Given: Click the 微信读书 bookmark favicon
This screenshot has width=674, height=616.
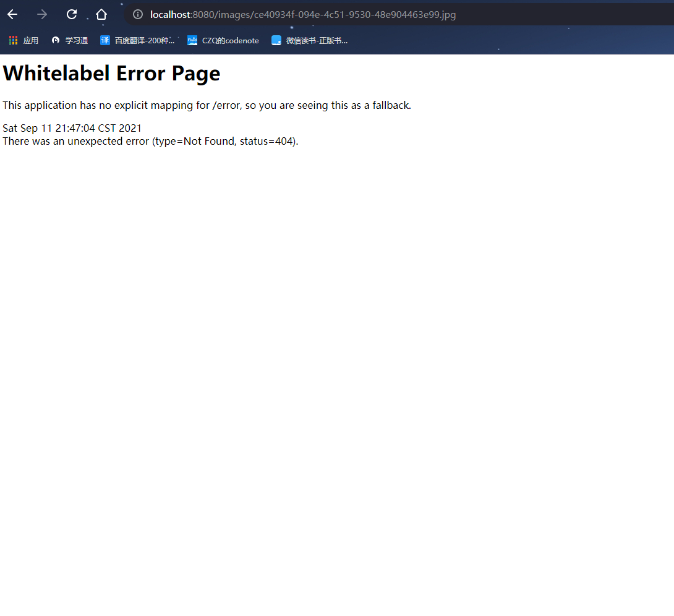Looking at the screenshot, I should tap(276, 40).
